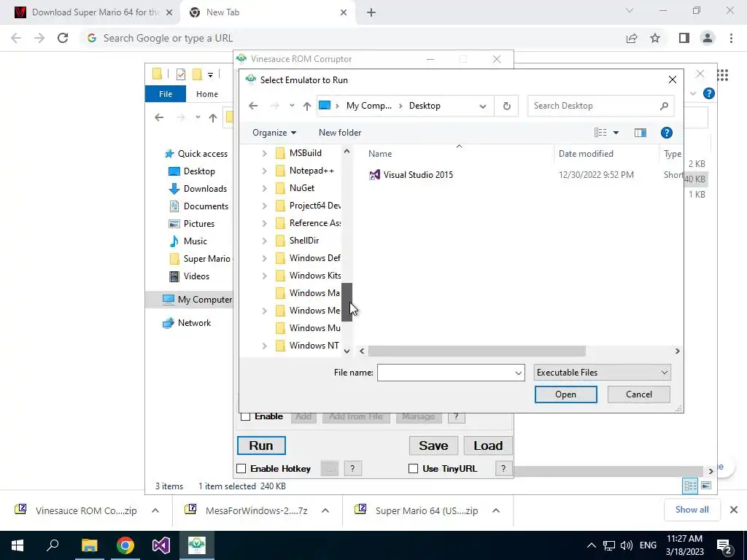The width and height of the screenshot is (747, 560).
Task: Click the search magnifier in Search Desktop box
Action: coord(664,106)
